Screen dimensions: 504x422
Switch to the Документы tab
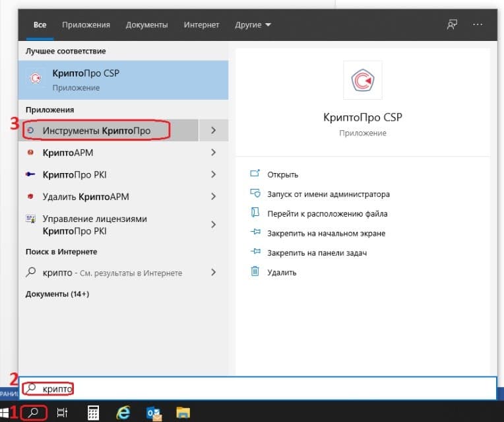pyautogui.click(x=146, y=25)
